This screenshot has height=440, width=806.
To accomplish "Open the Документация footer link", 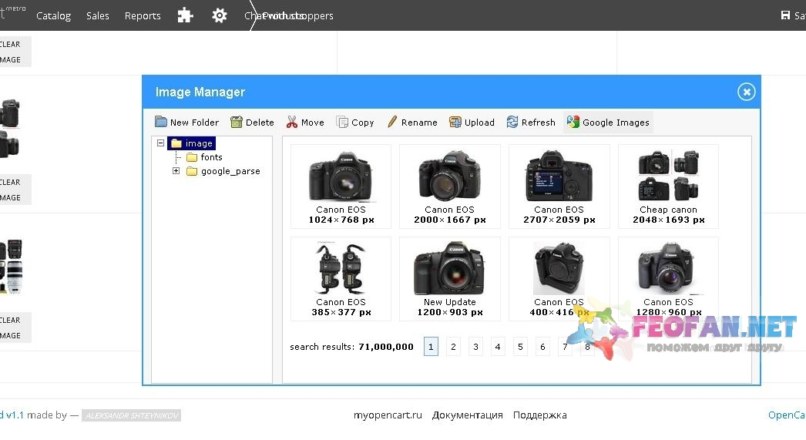I will coord(467,415).
